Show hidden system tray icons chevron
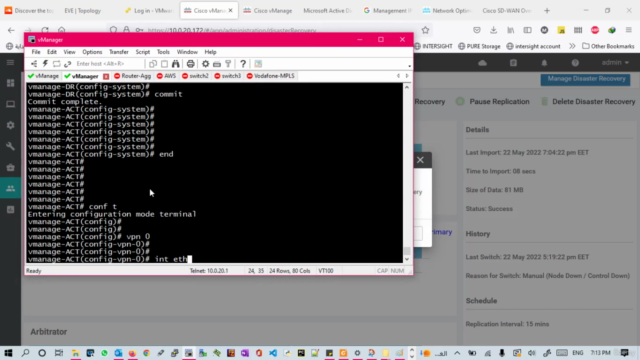Image resolution: width=640 pixels, height=360 pixels. 457,353
